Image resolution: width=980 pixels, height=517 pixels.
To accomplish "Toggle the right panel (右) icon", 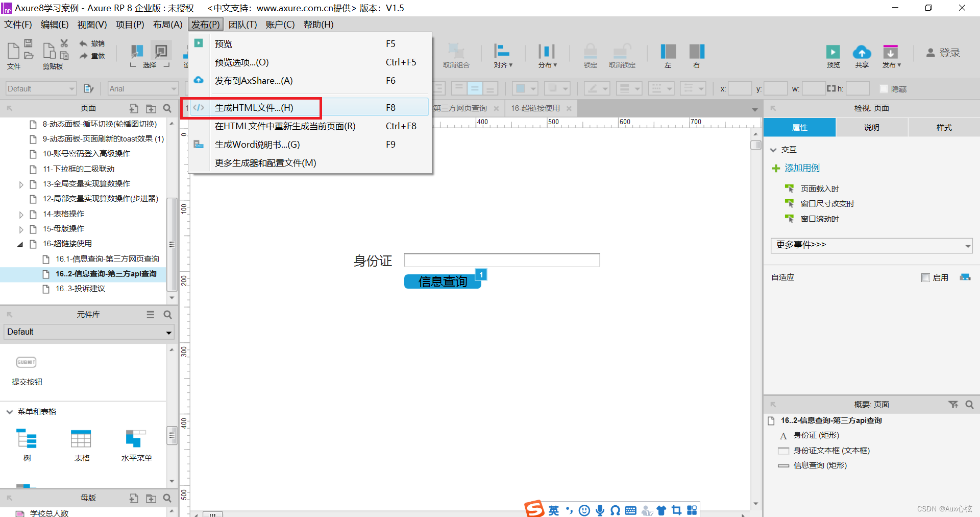I will pyautogui.click(x=697, y=51).
